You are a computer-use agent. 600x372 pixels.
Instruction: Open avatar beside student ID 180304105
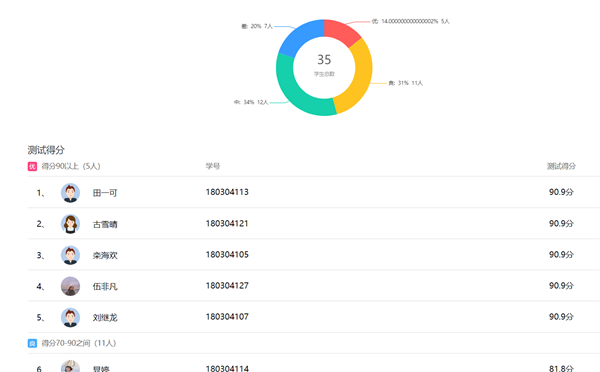point(70,255)
